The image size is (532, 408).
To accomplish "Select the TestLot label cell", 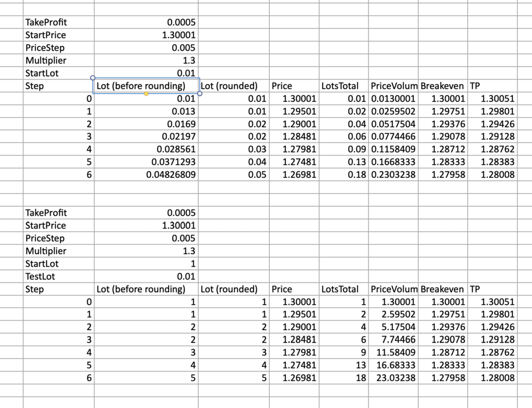I will 59,276.
